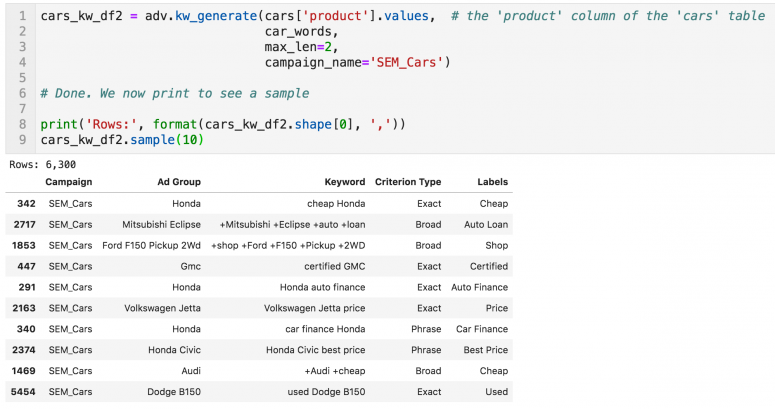Place cursor on the max_len=2 code line
Screen dimensions: 775x409
click(x=301, y=47)
